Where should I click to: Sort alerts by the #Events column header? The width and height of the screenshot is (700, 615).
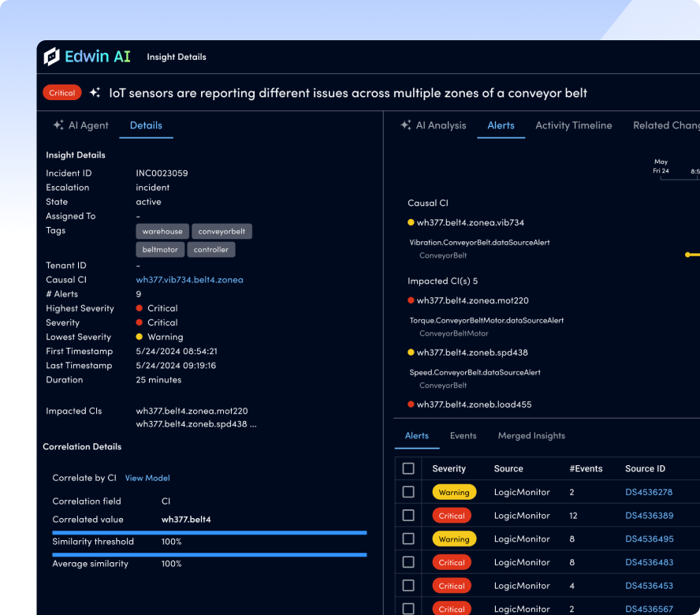pos(586,468)
